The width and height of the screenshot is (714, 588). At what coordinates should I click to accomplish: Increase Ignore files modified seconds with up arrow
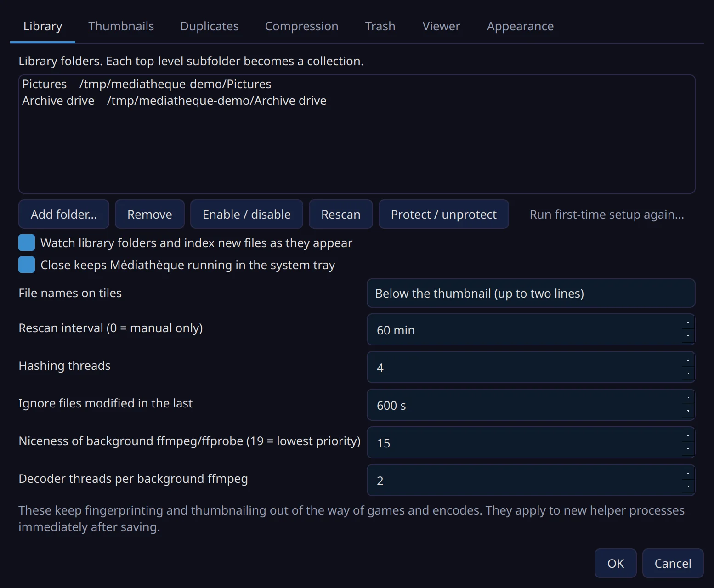point(688,398)
